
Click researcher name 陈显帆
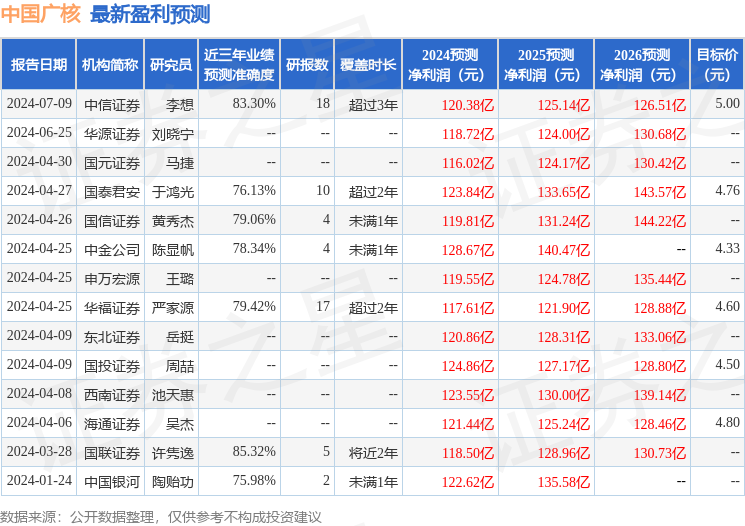tap(173, 250)
